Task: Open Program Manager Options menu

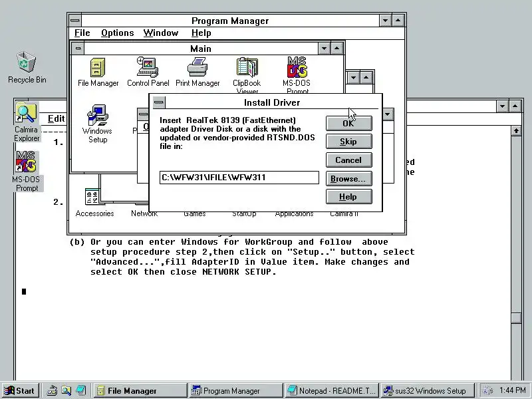Action: point(118,33)
